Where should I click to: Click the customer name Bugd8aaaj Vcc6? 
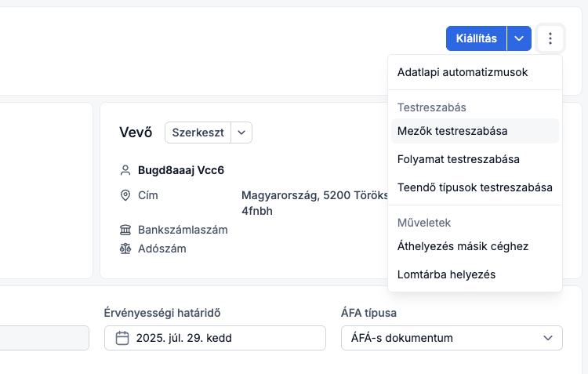(181, 170)
